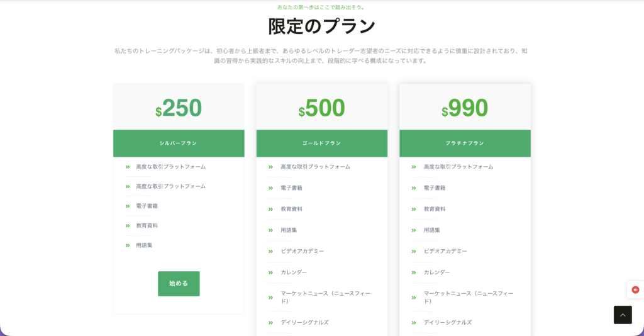Screen dimensions: 644x336
Task: Click the $990 price in the platinum plan
Action: (x=465, y=108)
